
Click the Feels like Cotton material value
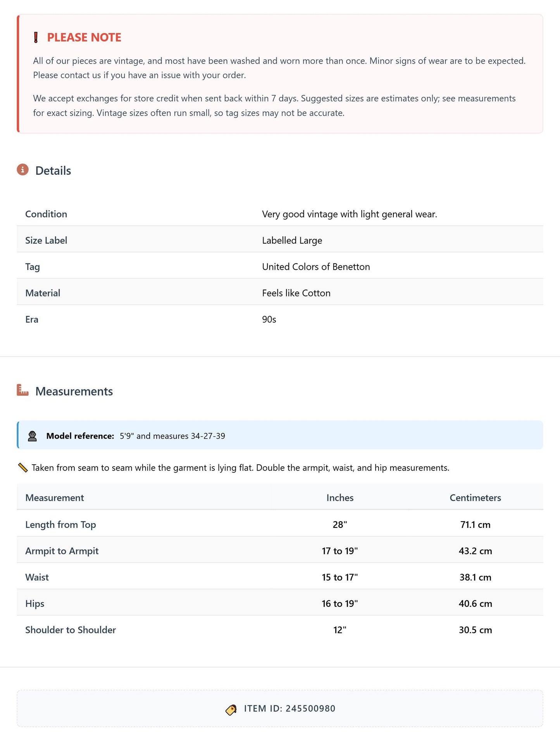click(296, 293)
